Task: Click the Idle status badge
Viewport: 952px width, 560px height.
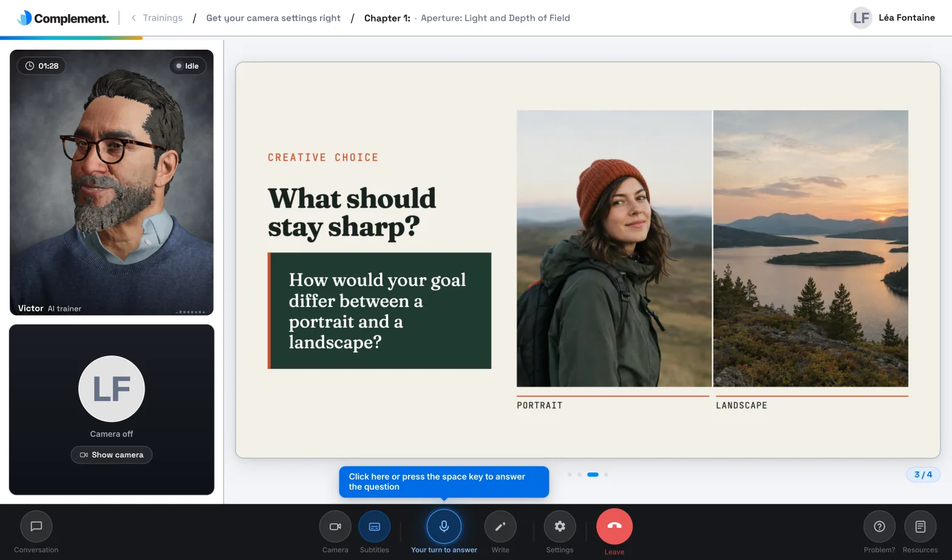Action: click(x=188, y=66)
